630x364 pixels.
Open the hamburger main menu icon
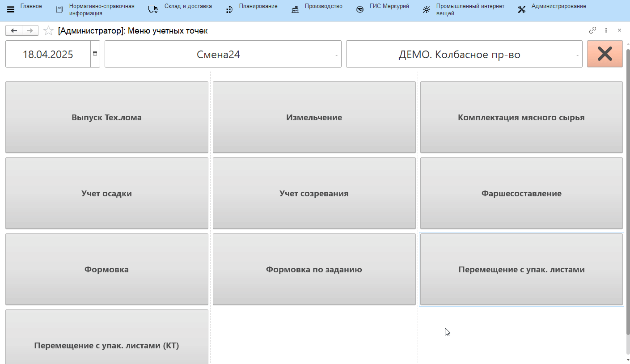[x=11, y=9]
